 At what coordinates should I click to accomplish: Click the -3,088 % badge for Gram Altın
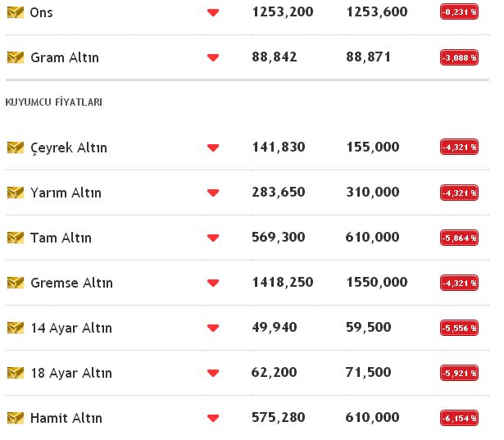pyautogui.click(x=459, y=57)
